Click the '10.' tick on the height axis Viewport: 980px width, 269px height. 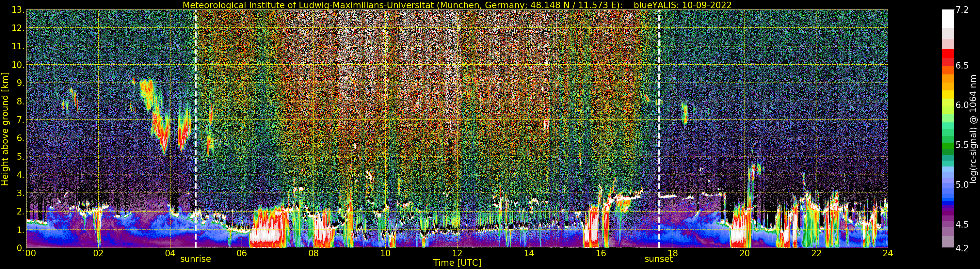(18, 65)
